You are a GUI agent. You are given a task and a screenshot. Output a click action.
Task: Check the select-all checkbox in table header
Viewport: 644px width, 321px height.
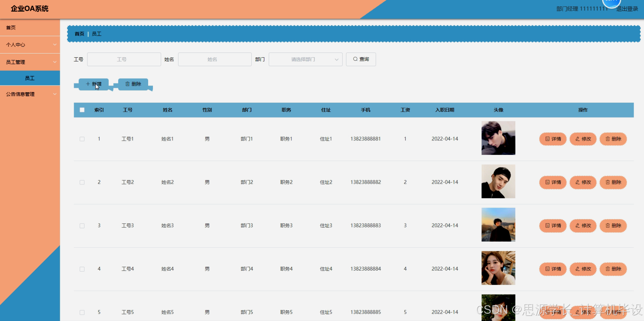coord(82,110)
